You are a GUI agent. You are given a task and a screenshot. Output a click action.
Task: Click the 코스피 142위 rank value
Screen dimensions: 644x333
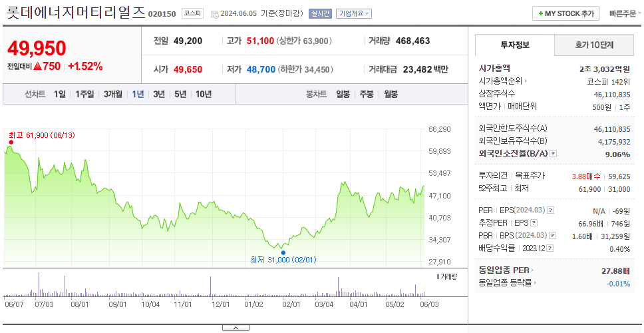coord(609,81)
